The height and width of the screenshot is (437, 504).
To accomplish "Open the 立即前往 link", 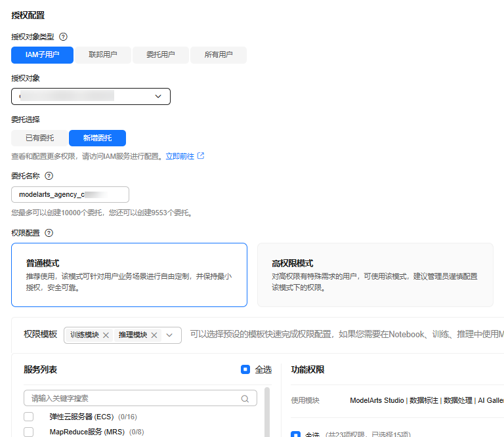I will tap(180, 156).
